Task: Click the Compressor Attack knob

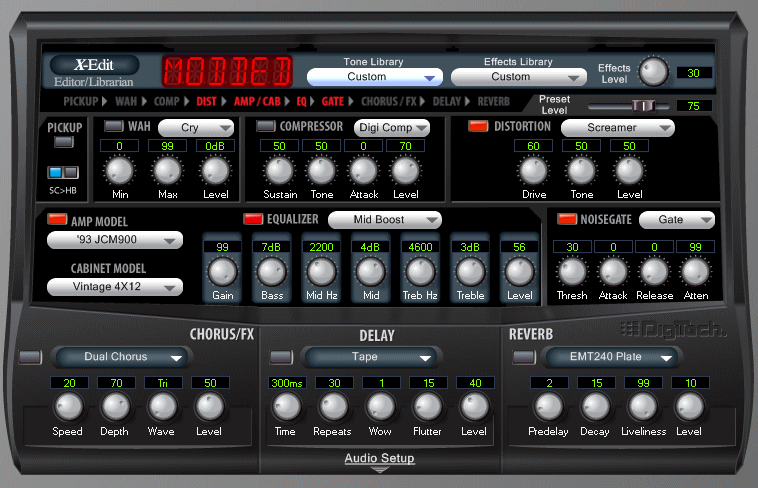Action: (x=364, y=171)
